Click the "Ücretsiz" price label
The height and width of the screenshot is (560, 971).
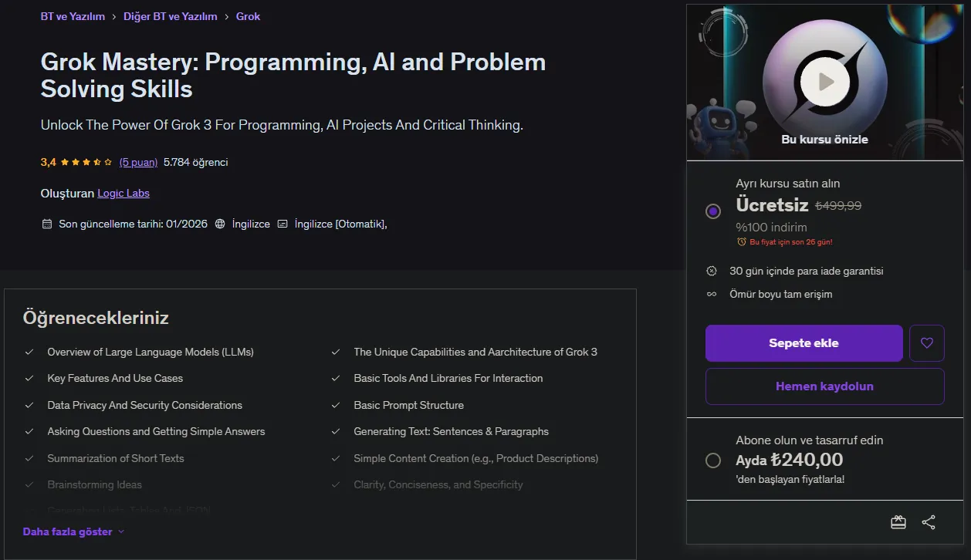[x=772, y=205]
